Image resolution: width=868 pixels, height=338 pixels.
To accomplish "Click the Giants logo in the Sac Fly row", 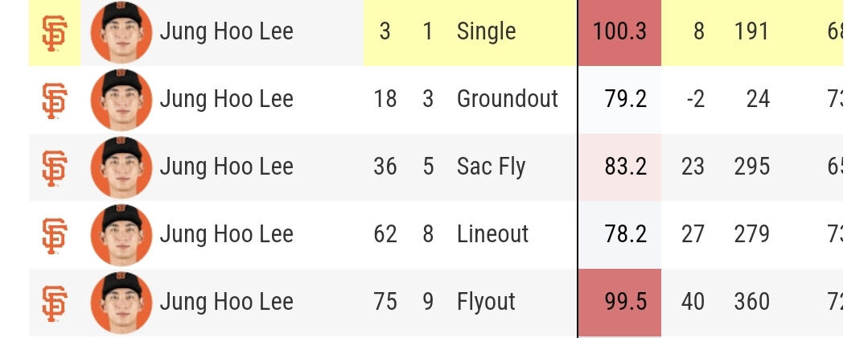I will 54,168.
